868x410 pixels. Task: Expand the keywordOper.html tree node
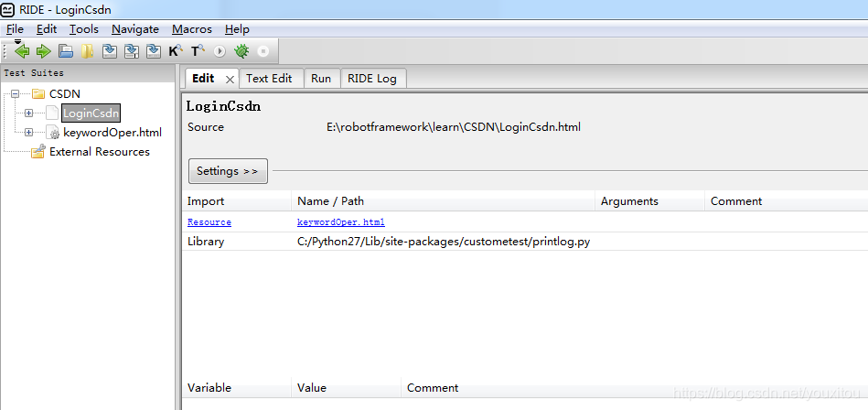(x=28, y=133)
